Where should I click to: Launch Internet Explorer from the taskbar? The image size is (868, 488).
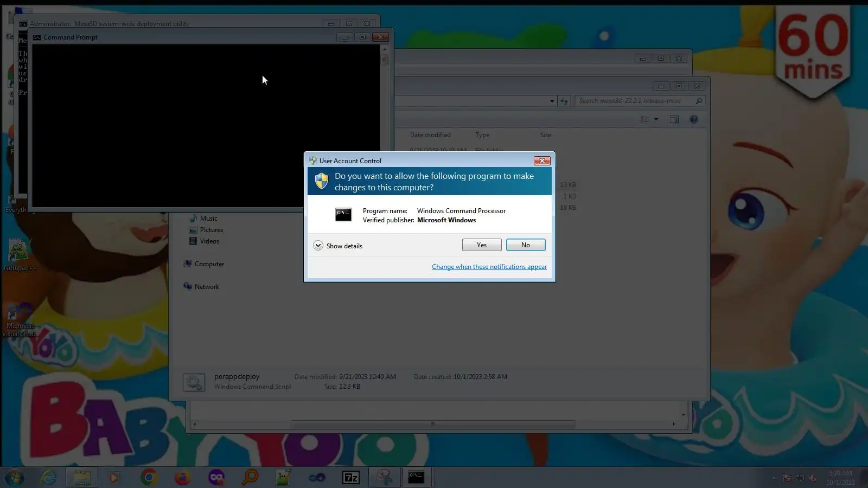49,478
